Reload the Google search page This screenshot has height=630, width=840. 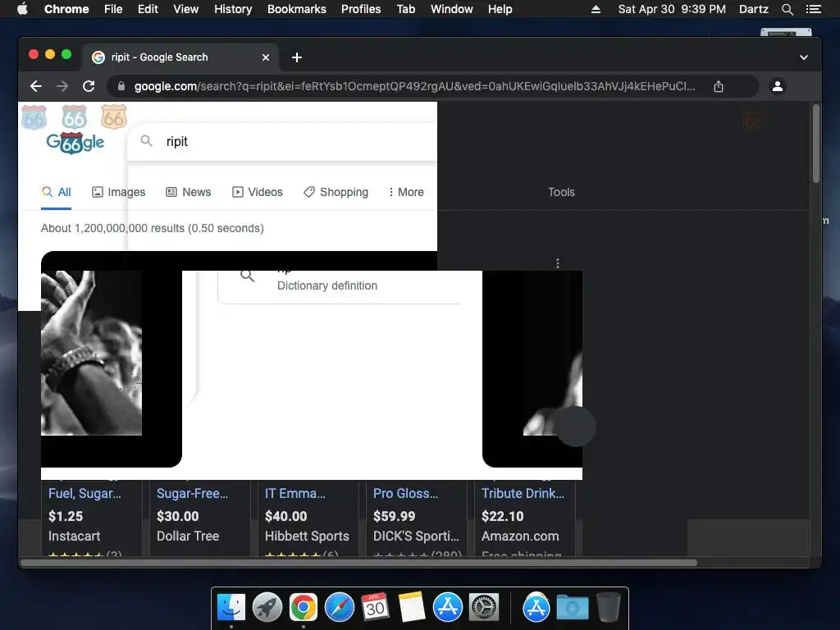(89, 86)
